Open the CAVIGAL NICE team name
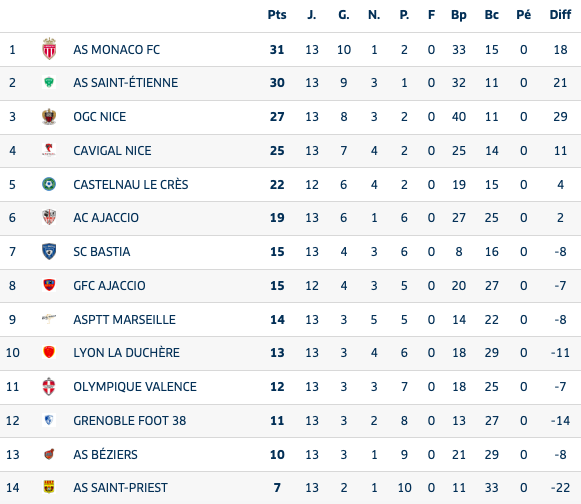 (112, 150)
